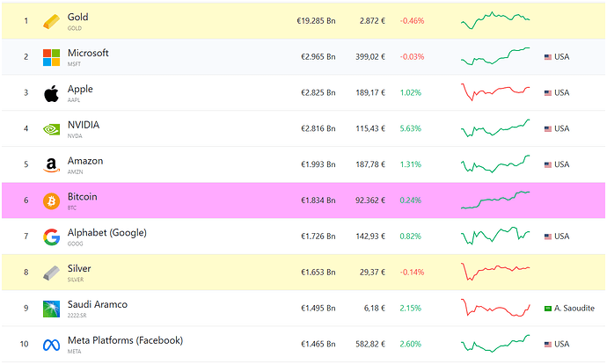Click Microsoft price 399,02 €
Screen dimensions: 607x364
[x=370, y=57]
